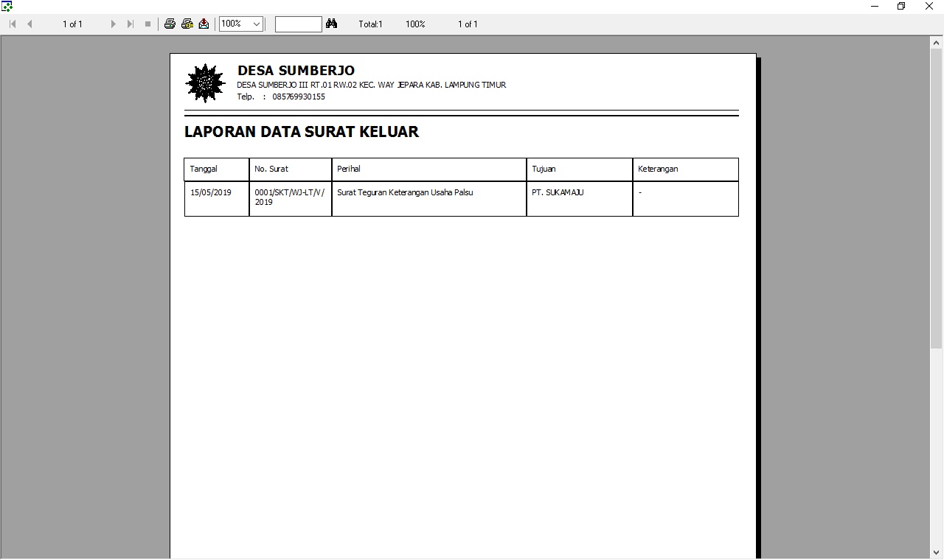Click the village logo emblem in report header
The width and height of the screenshot is (944, 560).
coord(205,83)
